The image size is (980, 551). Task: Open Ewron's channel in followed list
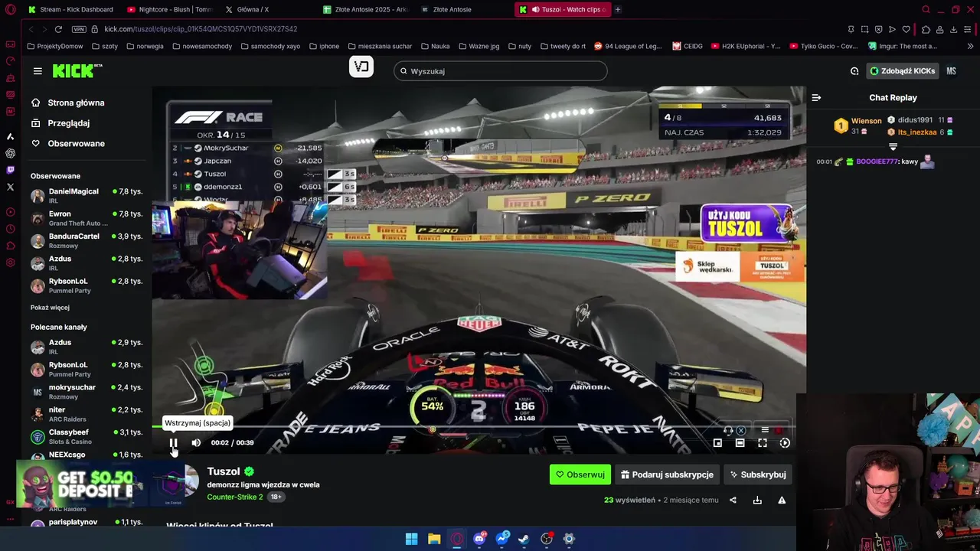tap(86, 218)
